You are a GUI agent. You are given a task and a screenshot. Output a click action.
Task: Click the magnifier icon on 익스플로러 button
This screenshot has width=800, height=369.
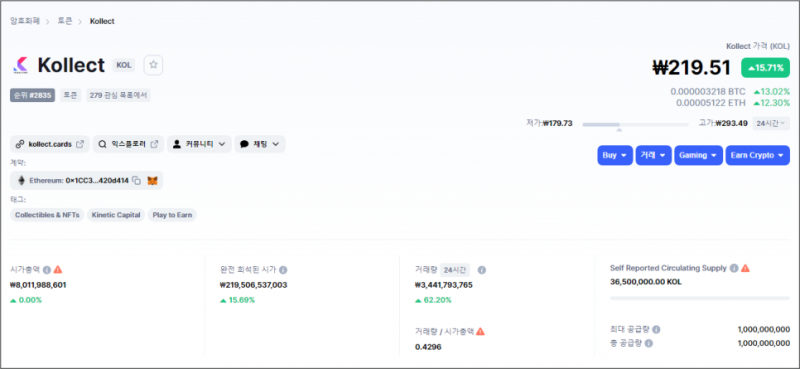(x=103, y=144)
